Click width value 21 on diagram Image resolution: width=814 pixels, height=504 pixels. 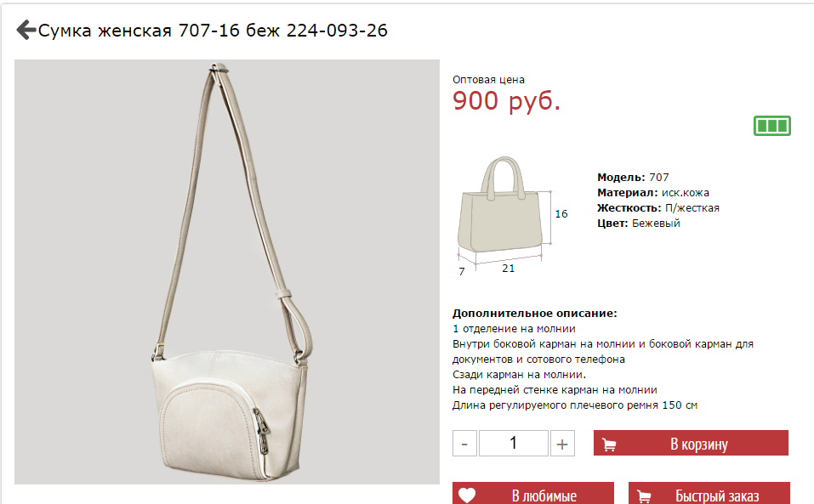pos(509,268)
